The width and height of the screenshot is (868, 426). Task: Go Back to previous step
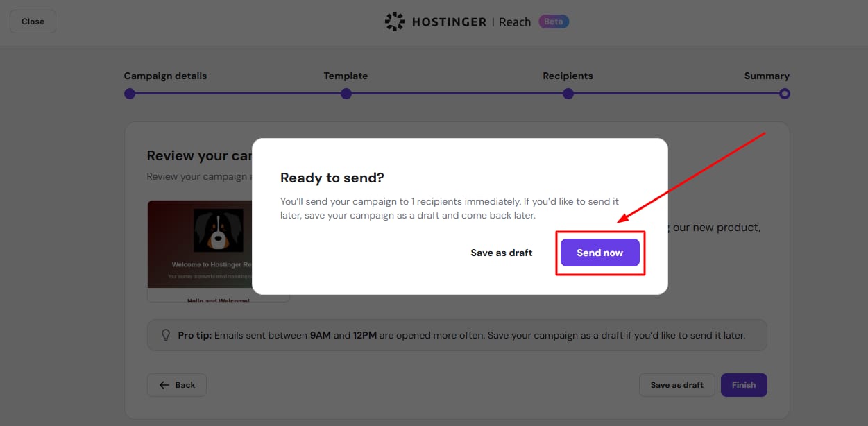tap(177, 385)
